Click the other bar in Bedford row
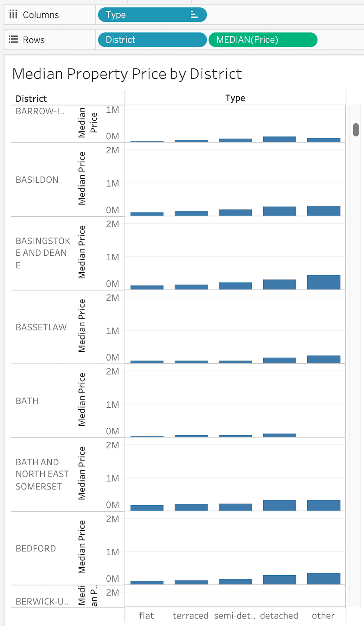The image size is (364, 626). pos(324,579)
